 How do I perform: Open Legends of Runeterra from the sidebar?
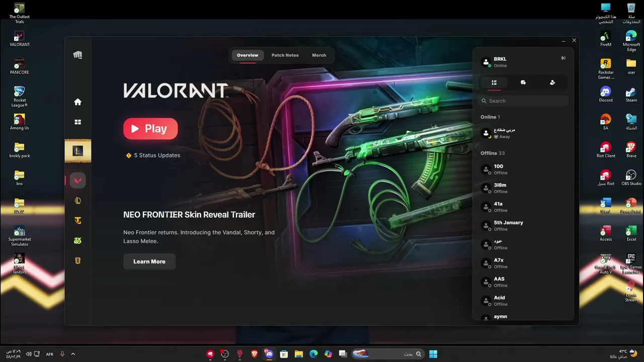click(x=77, y=261)
